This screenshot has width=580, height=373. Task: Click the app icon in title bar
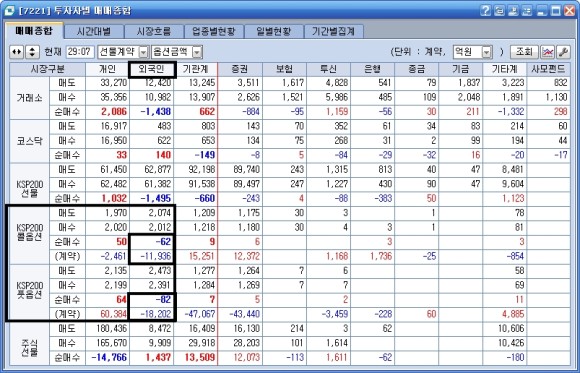point(10,11)
